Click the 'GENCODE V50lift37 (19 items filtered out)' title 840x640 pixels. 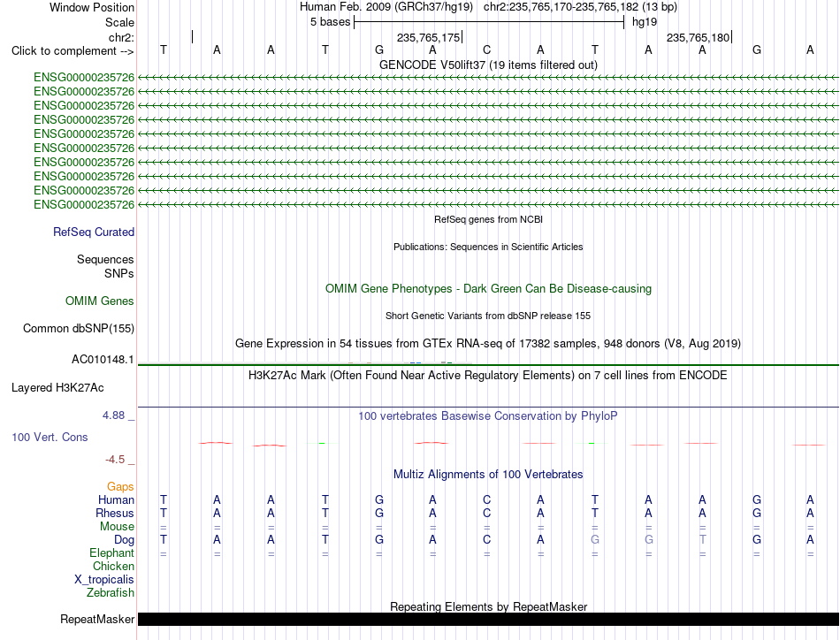coord(489,65)
